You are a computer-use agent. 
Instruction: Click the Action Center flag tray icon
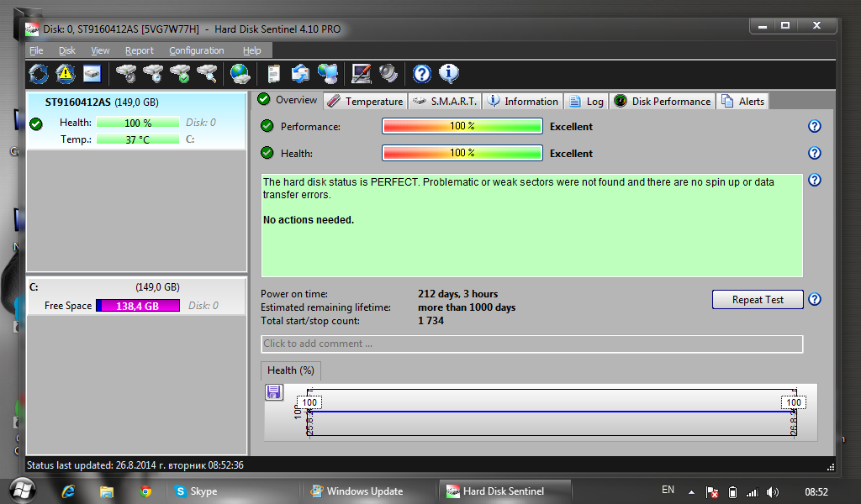712,492
